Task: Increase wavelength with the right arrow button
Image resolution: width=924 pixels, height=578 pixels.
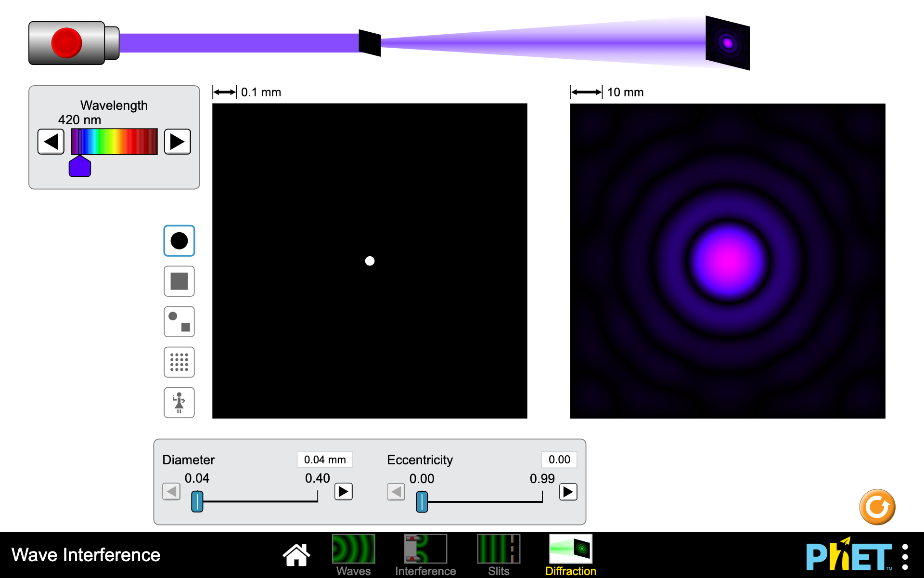Action: tap(177, 141)
